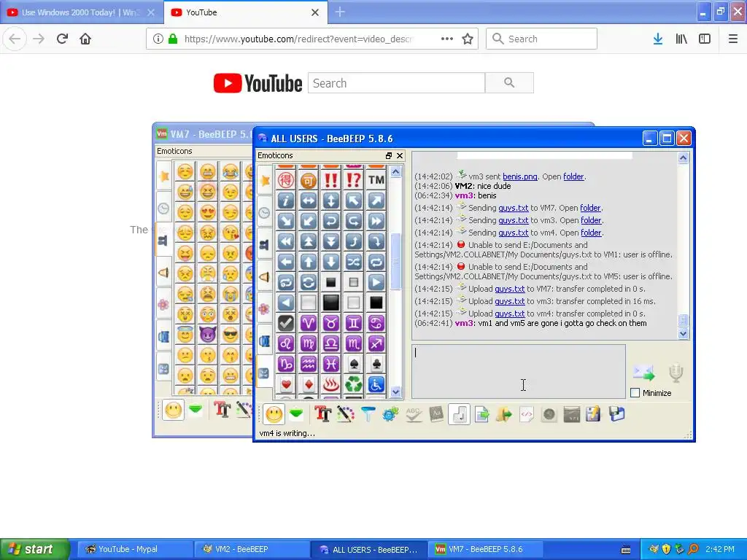Click emoticon list scroll up arrow
Screen dimensions: 747x560
[x=395, y=171]
